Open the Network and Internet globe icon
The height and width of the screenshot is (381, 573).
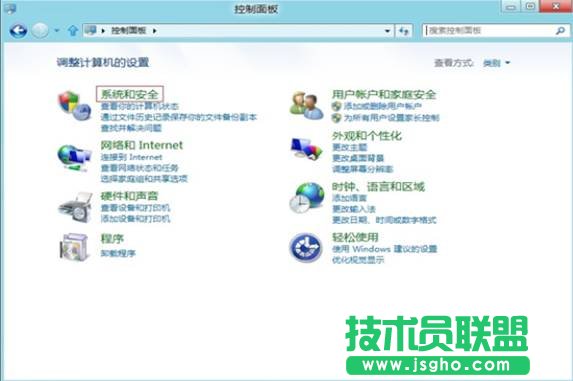point(74,157)
